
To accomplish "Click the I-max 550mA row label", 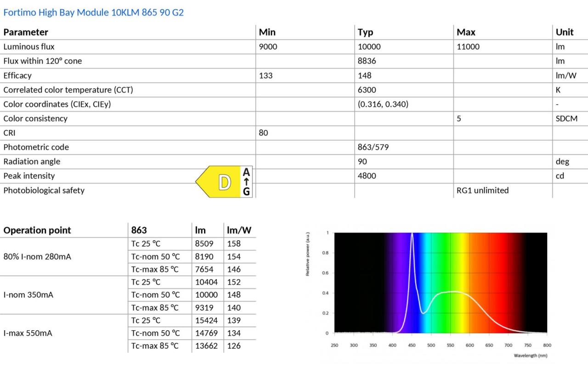I will tap(28, 333).
